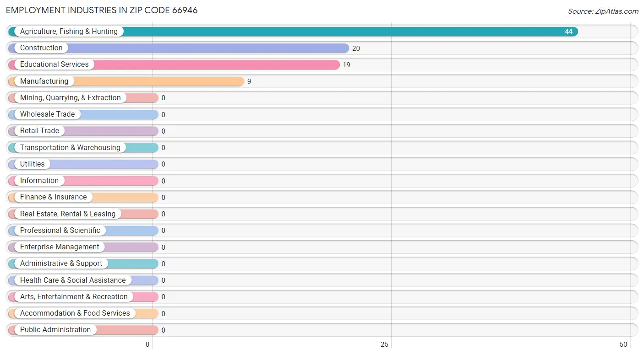
Task: Select the Accommodation & Food Services label
Action: [x=75, y=313]
